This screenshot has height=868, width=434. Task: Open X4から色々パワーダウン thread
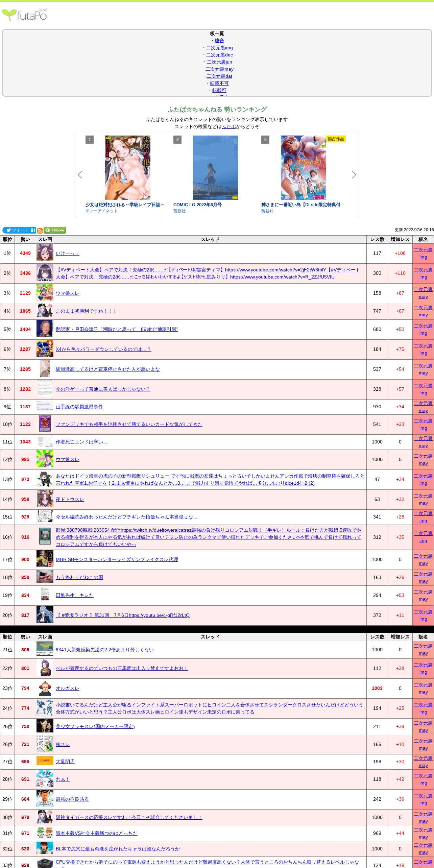[x=103, y=349]
